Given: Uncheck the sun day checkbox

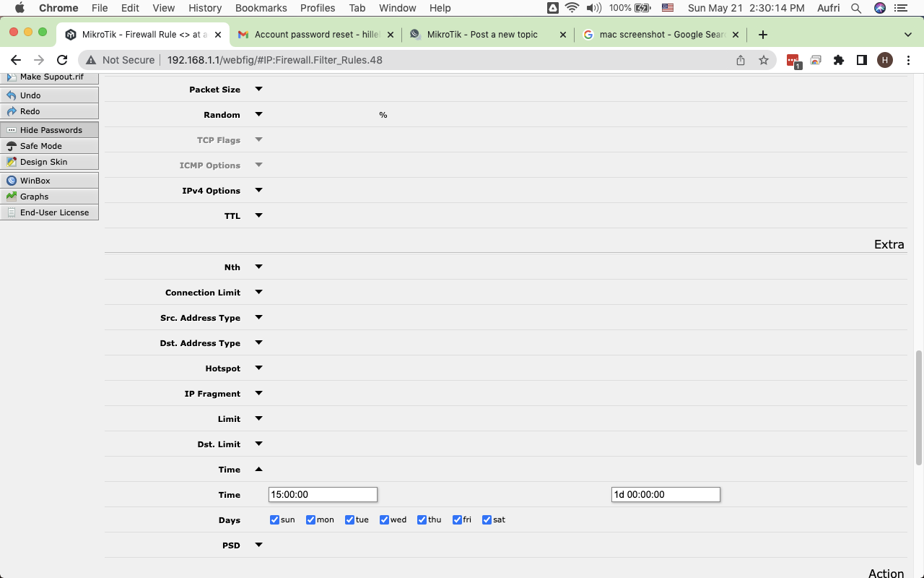Looking at the screenshot, I should (x=274, y=519).
